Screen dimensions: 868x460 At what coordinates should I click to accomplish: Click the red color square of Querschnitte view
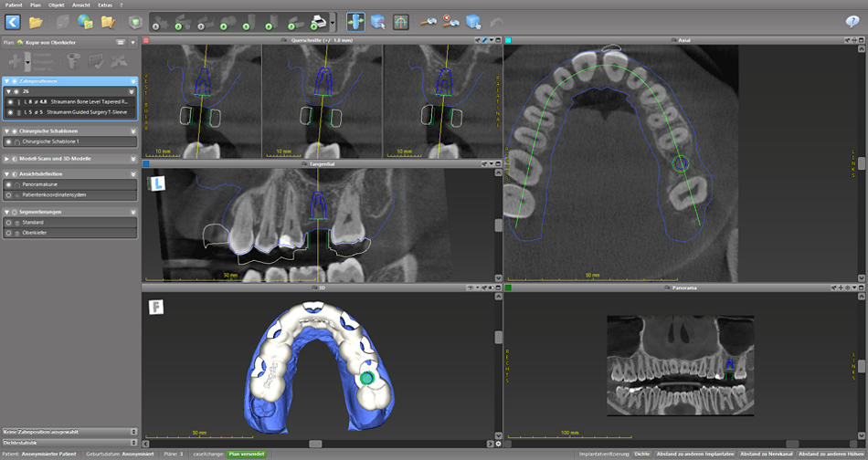[x=145, y=40]
